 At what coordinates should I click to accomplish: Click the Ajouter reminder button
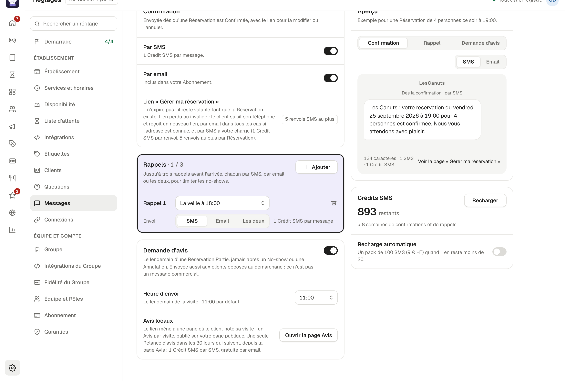click(x=316, y=167)
